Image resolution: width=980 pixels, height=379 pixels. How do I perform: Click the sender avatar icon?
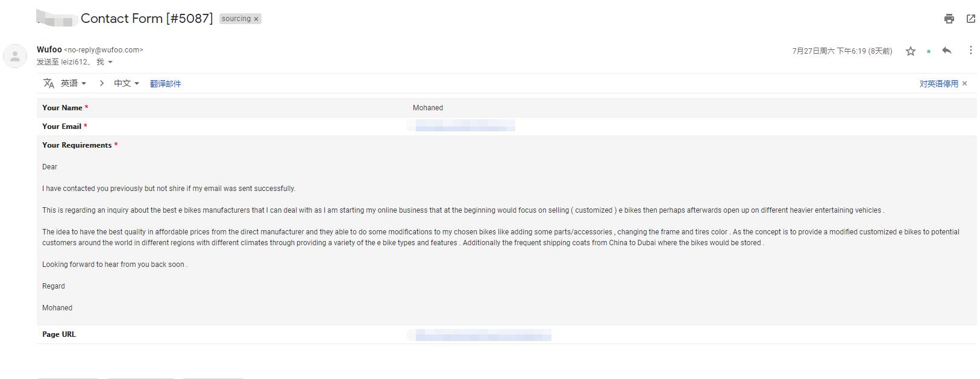(x=15, y=56)
